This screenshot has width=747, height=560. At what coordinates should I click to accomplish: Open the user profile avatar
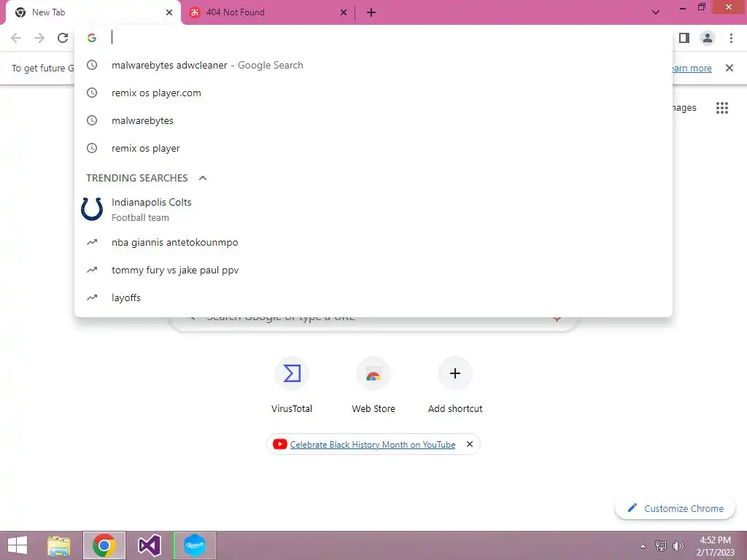(708, 38)
